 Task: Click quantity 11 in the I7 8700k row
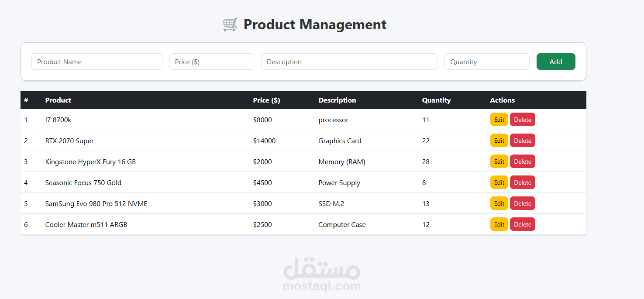click(426, 120)
